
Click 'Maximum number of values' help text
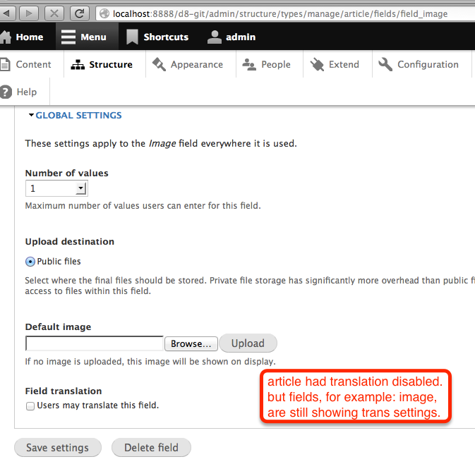143,206
